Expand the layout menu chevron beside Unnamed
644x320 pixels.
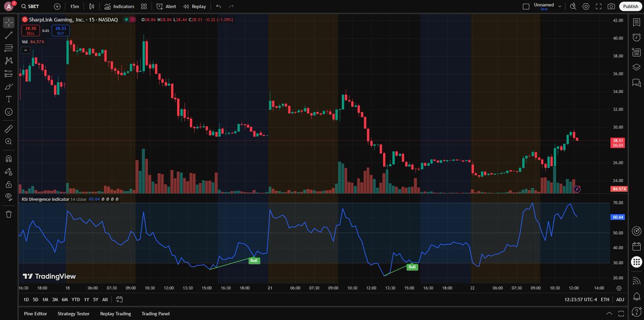coord(560,6)
